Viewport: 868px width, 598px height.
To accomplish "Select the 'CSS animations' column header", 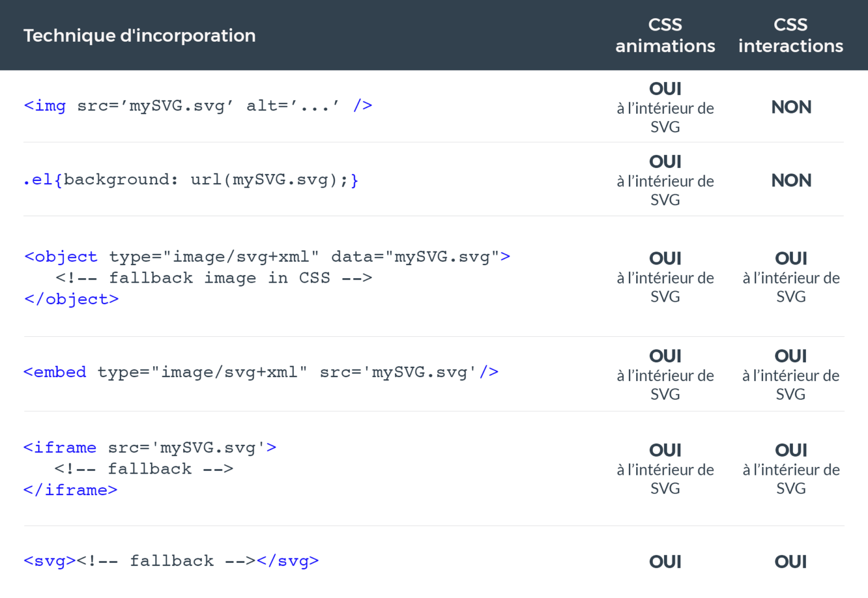I will [665, 35].
